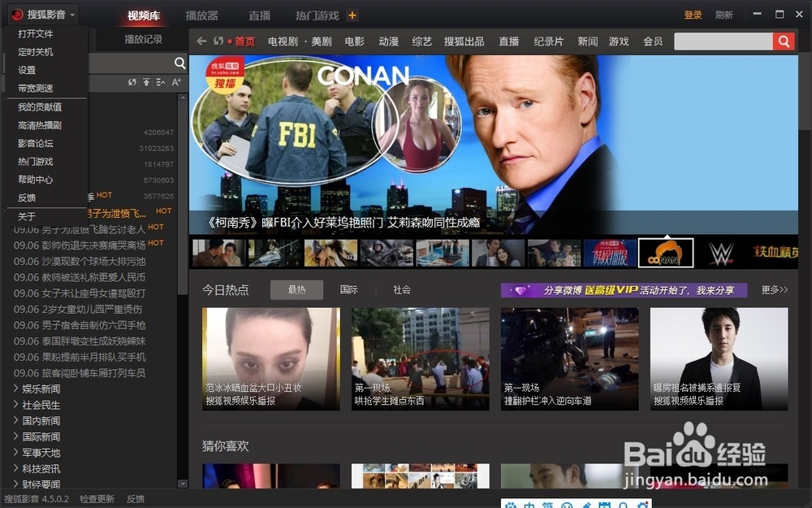This screenshot has width=812, height=508.
Task: Click the orange plus icon after 热门游戏 tab
Action: coord(352,15)
